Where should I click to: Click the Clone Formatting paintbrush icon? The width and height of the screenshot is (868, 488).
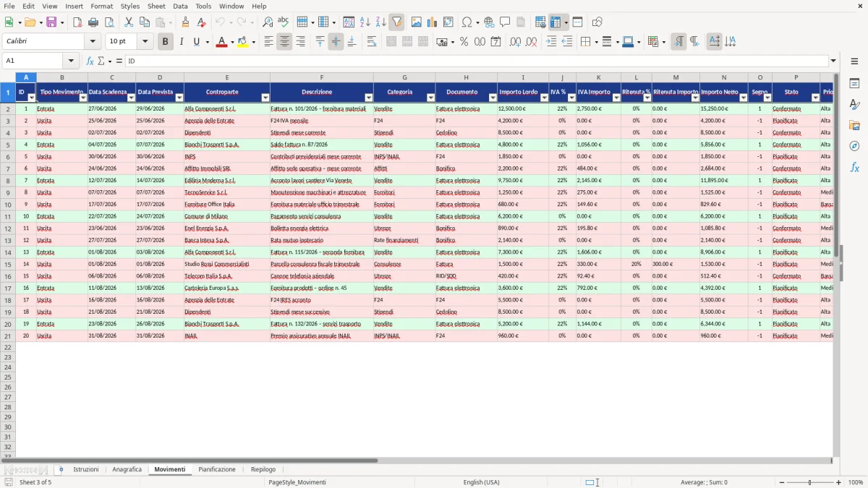tap(185, 22)
